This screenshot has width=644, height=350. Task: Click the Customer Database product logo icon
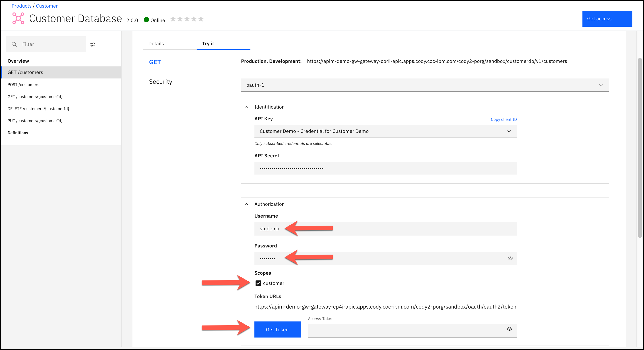tap(18, 19)
